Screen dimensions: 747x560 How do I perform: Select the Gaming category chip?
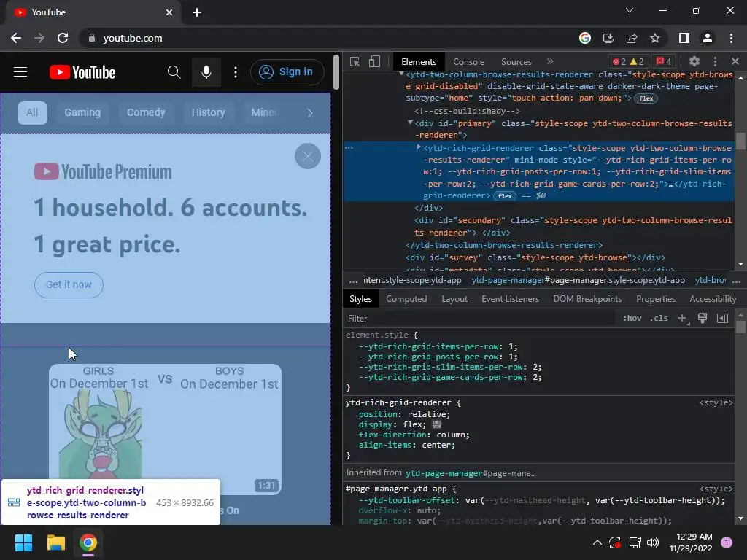click(82, 113)
